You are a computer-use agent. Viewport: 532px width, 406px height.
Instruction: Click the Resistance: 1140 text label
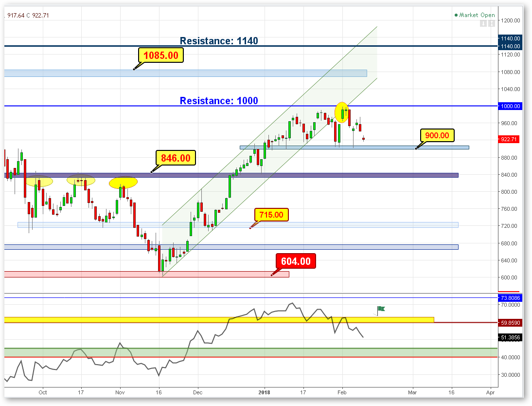(x=219, y=41)
